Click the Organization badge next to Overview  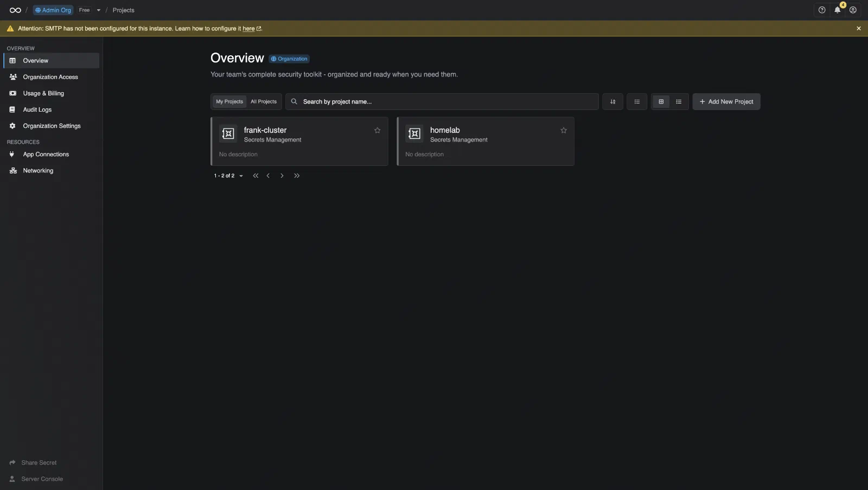pyautogui.click(x=289, y=59)
